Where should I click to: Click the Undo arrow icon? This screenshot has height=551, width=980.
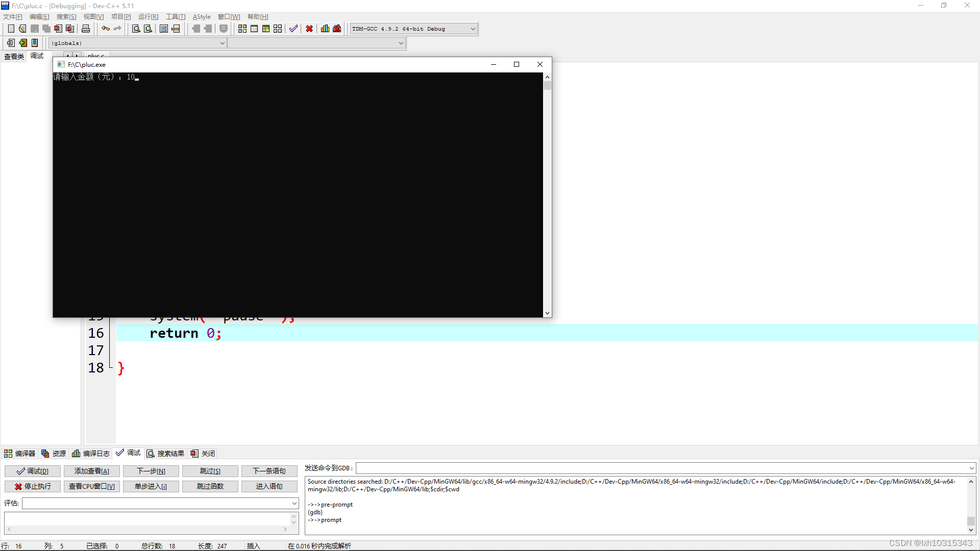[x=105, y=29]
